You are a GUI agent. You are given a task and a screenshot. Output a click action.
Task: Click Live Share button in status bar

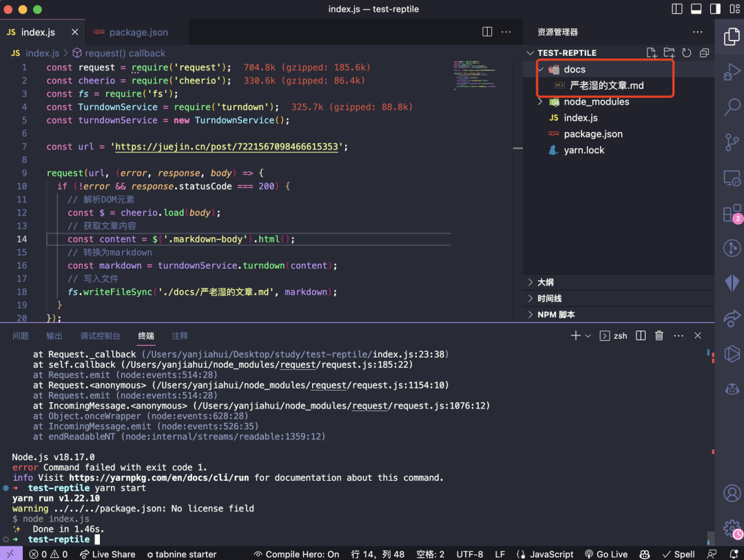107,554
